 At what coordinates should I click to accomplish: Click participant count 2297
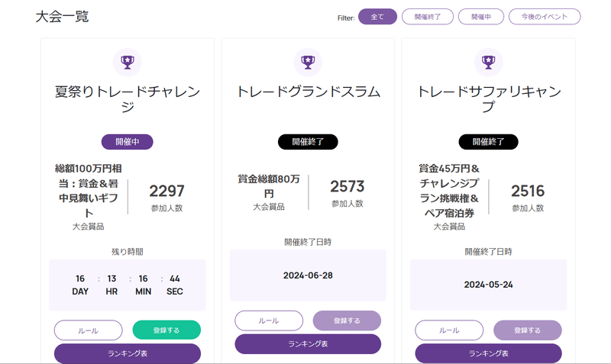click(x=166, y=191)
